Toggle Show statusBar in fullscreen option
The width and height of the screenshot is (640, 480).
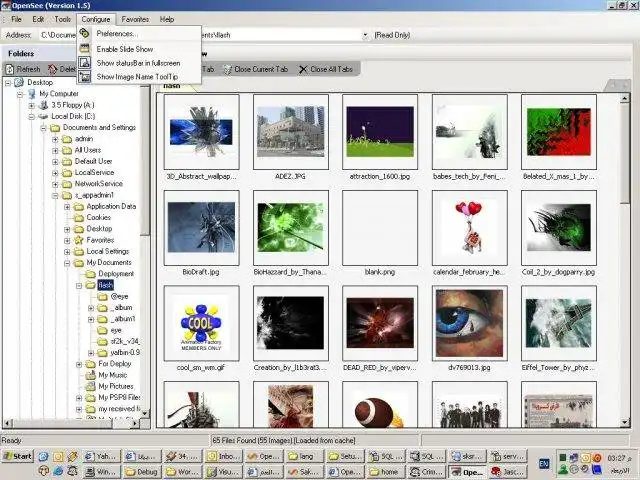137,62
